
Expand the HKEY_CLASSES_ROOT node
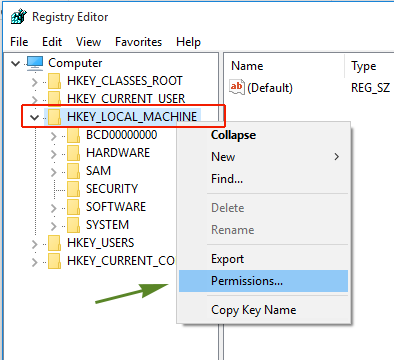pos(34,82)
